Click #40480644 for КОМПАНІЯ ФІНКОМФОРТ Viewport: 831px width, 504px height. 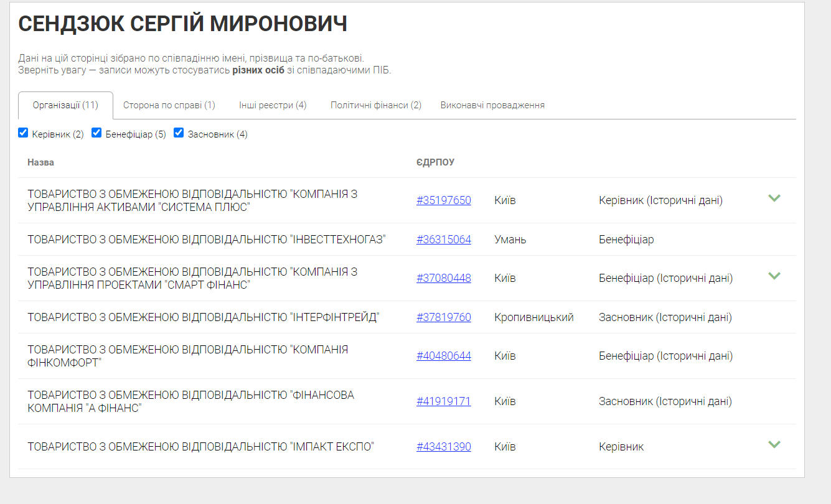click(x=444, y=355)
